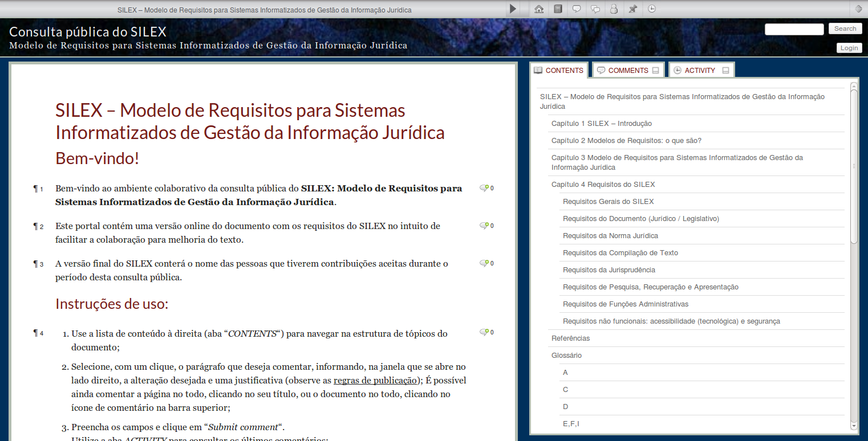Viewport: 868px width, 441px height.
Task: Focus the search text field
Action: pos(794,29)
